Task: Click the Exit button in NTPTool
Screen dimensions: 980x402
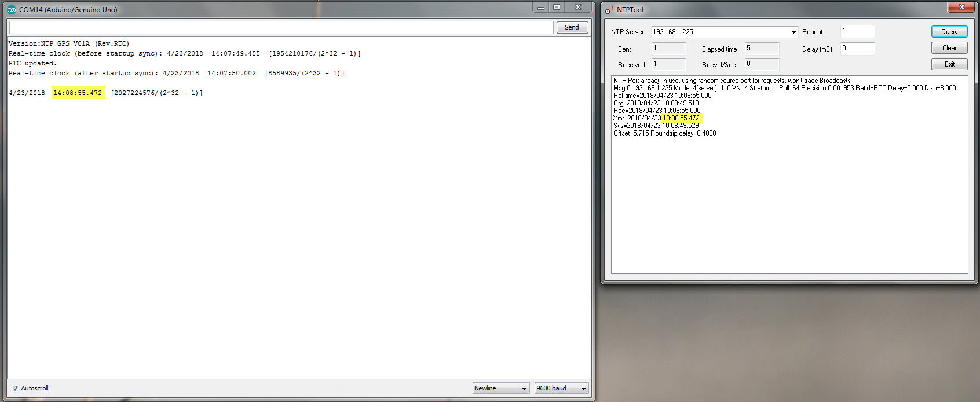Action: (x=949, y=64)
